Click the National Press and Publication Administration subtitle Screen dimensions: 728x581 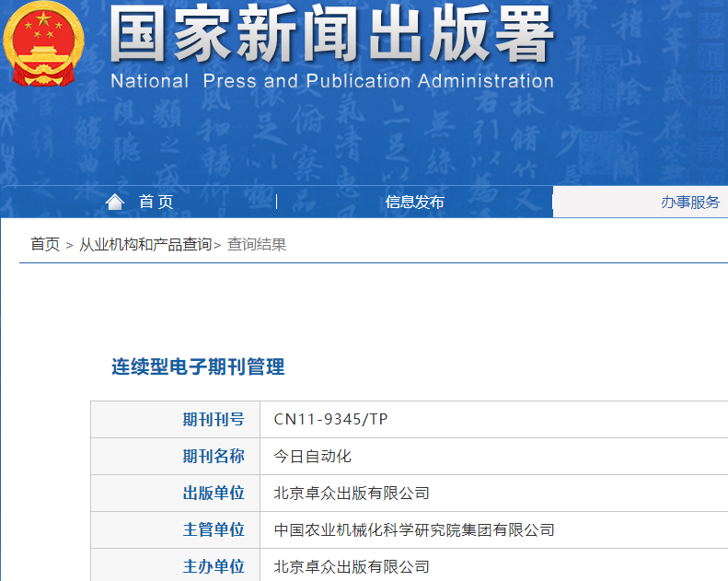coord(332,81)
